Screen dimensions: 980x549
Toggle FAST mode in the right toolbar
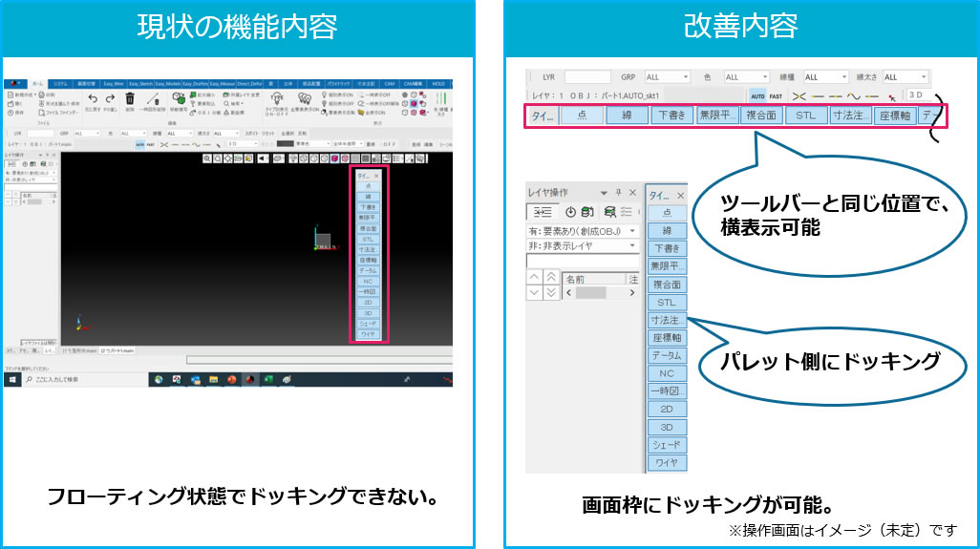(x=776, y=96)
